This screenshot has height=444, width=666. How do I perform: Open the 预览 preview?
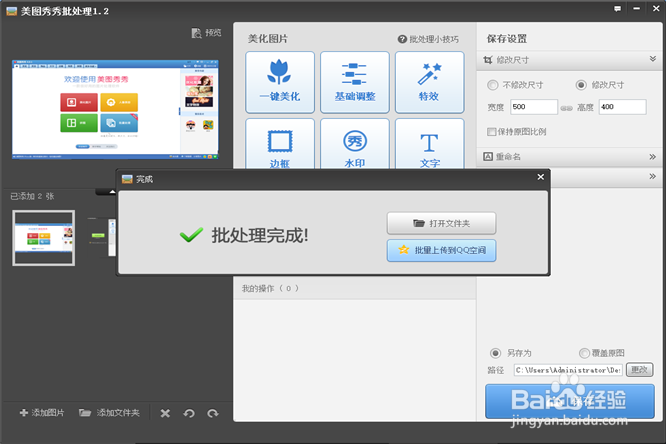coord(206,33)
